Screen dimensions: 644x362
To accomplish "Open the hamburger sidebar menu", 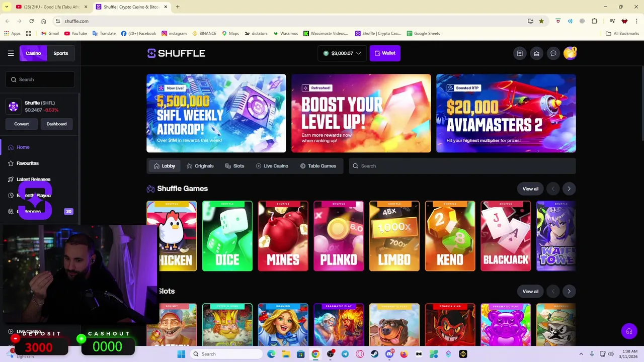I will 11,53.
